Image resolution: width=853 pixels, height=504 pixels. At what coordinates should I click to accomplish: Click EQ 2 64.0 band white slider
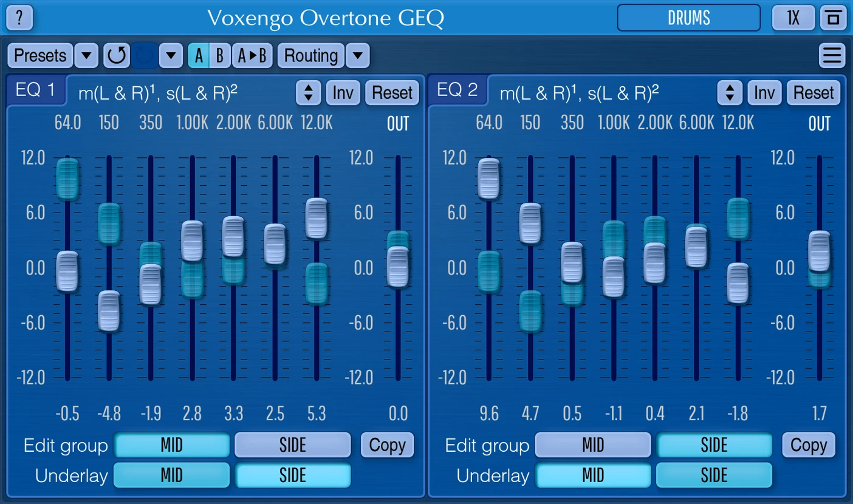coord(489,179)
